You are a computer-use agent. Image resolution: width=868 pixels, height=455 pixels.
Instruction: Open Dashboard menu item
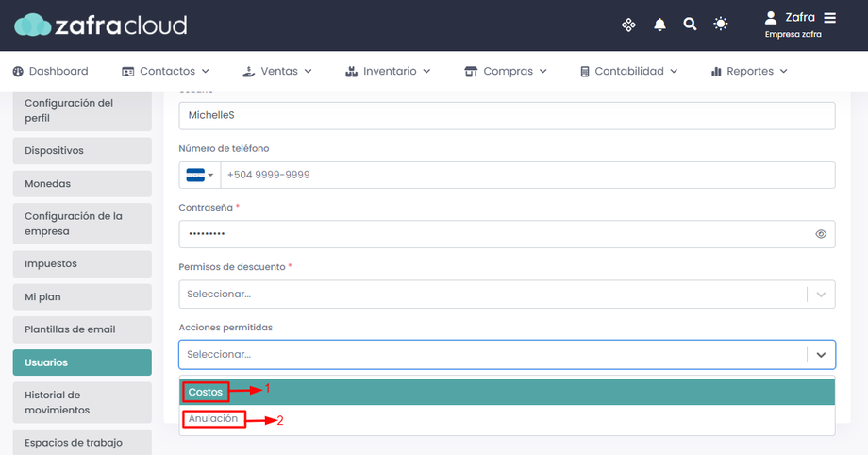click(x=50, y=71)
